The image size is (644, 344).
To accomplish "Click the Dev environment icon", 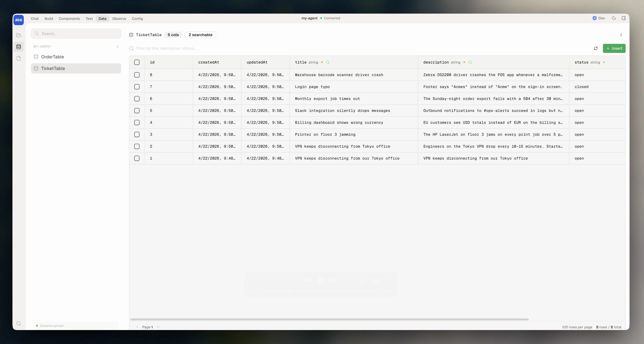I will pos(595,18).
